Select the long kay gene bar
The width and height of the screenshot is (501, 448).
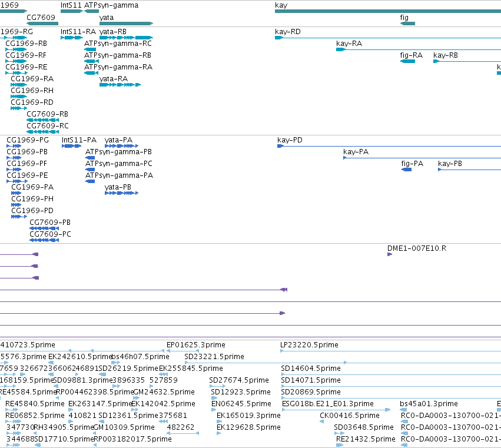point(388,11)
